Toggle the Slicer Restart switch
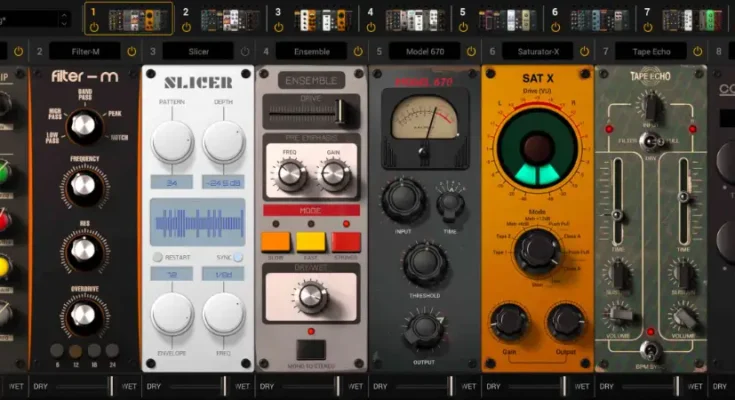The height and width of the screenshot is (400, 735). (x=159, y=257)
